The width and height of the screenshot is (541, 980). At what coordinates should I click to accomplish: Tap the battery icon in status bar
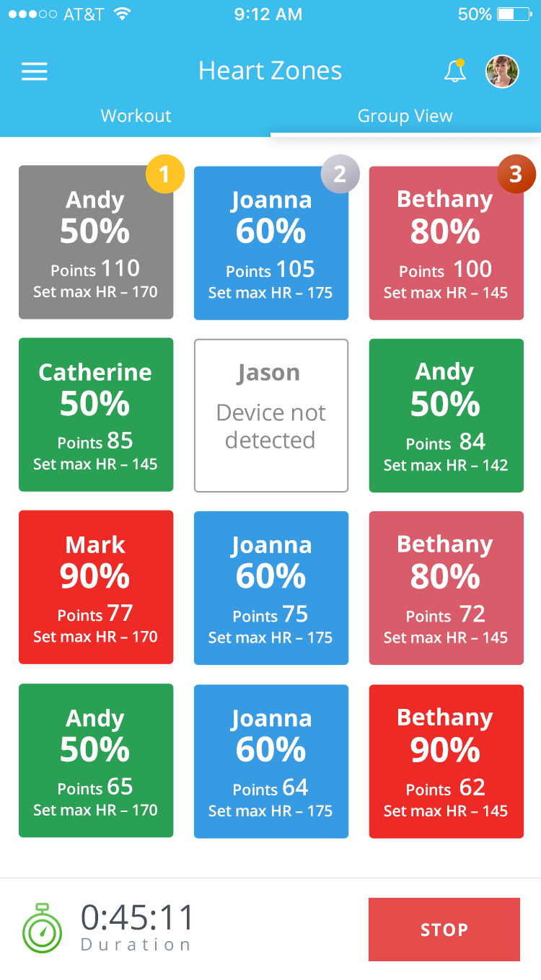tap(515, 14)
